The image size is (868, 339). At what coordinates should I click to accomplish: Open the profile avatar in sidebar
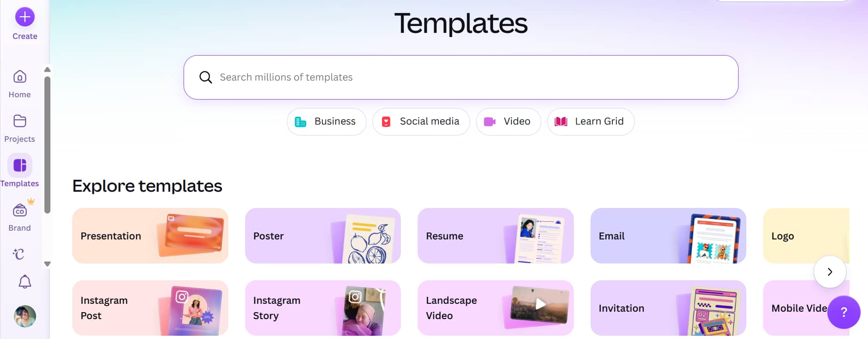(x=25, y=316)
